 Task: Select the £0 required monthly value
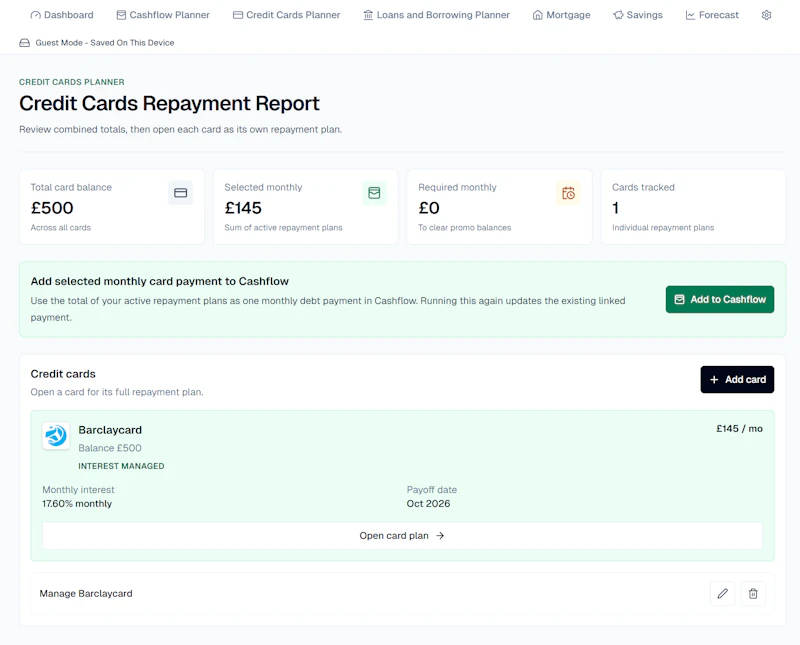(429, 208)
